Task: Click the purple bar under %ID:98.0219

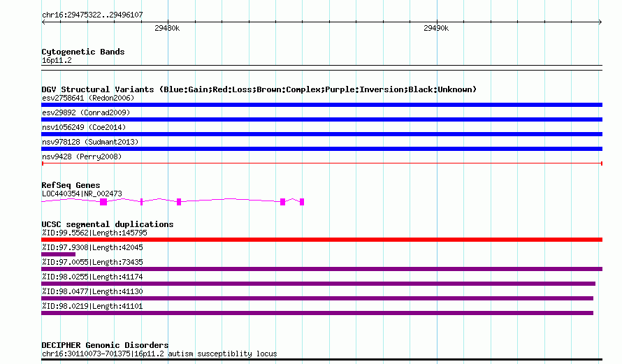Action: point(317,313)
